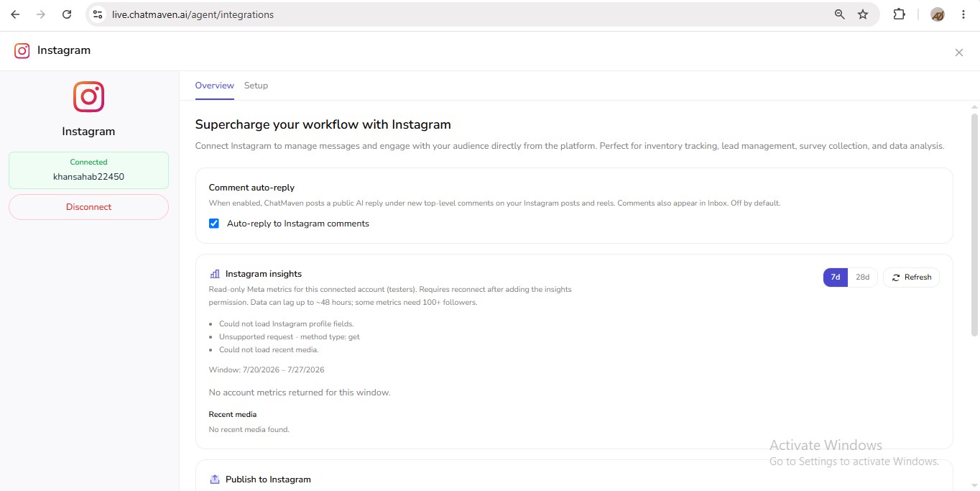Click 'Recent media' label
This screenshot has height=491, width=980.
(x=233, y=415)
